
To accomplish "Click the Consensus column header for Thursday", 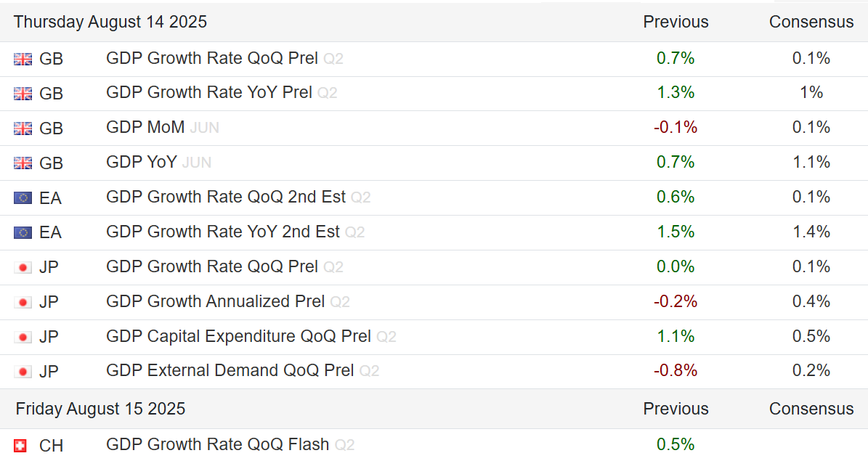I will pyautogui.click(x=811, y=22).
